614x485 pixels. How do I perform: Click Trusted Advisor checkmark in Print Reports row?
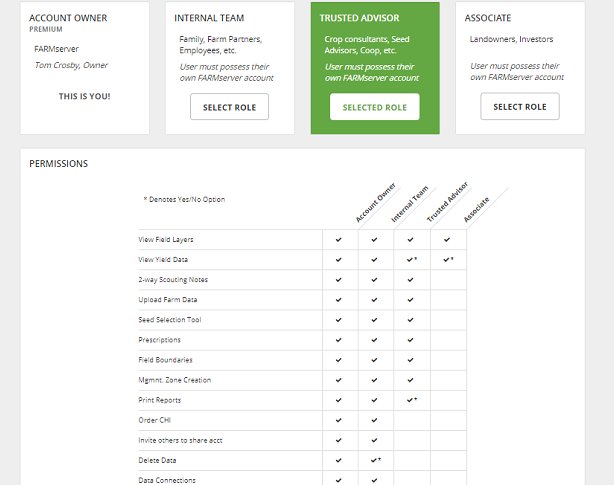[x=412, y=400]
